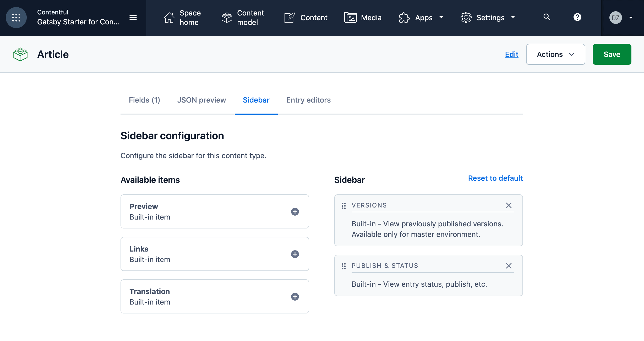The width and height of the screenshot is (644, 341).
Task: Click the Article content type icon
Action: tap(20, 54)
